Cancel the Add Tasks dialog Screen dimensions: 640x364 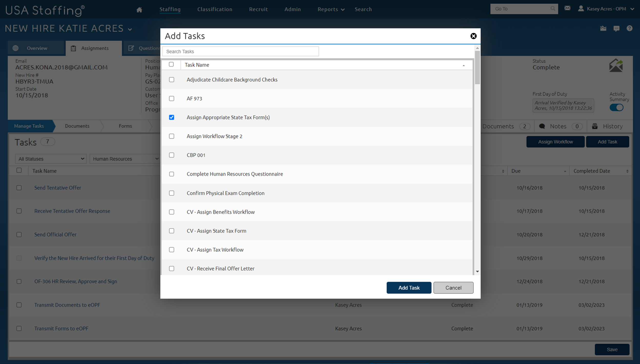[x=453, y=288]
